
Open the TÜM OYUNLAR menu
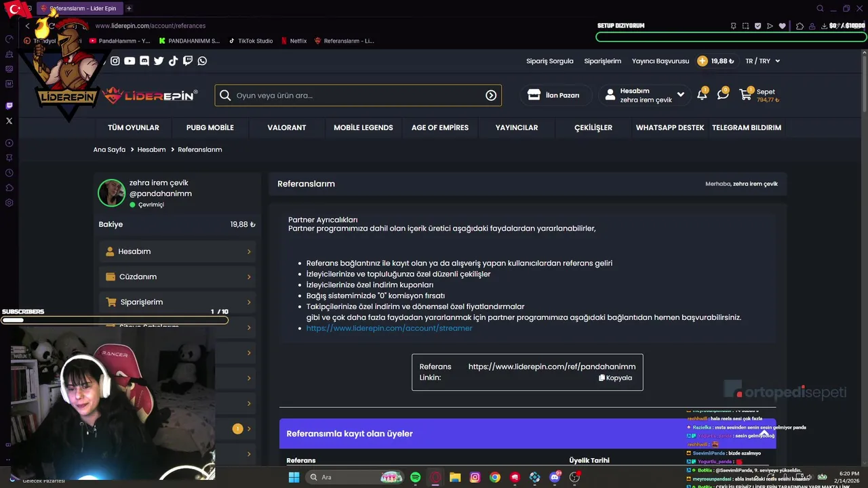pos(134,127)
